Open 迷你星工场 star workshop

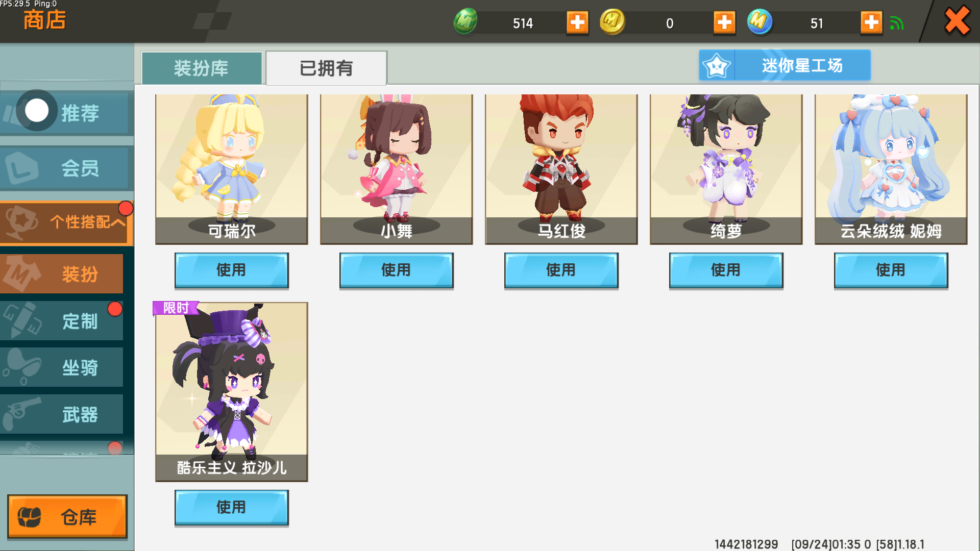point(785,65)
